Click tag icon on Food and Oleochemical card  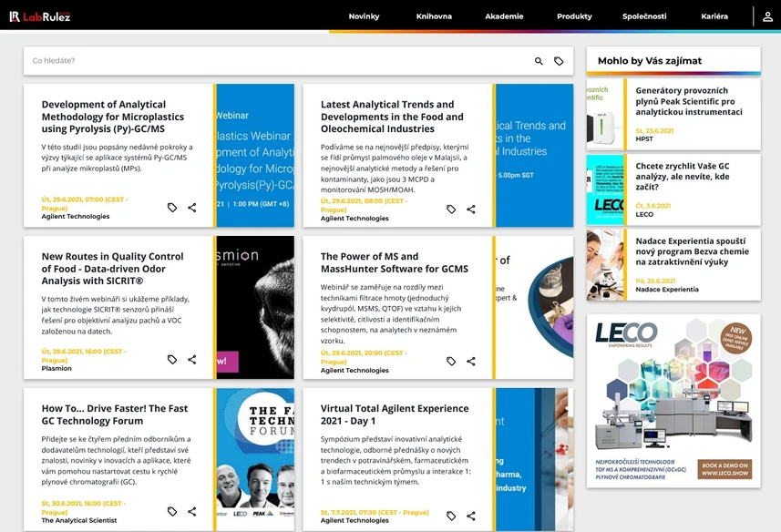pos(451,209)
